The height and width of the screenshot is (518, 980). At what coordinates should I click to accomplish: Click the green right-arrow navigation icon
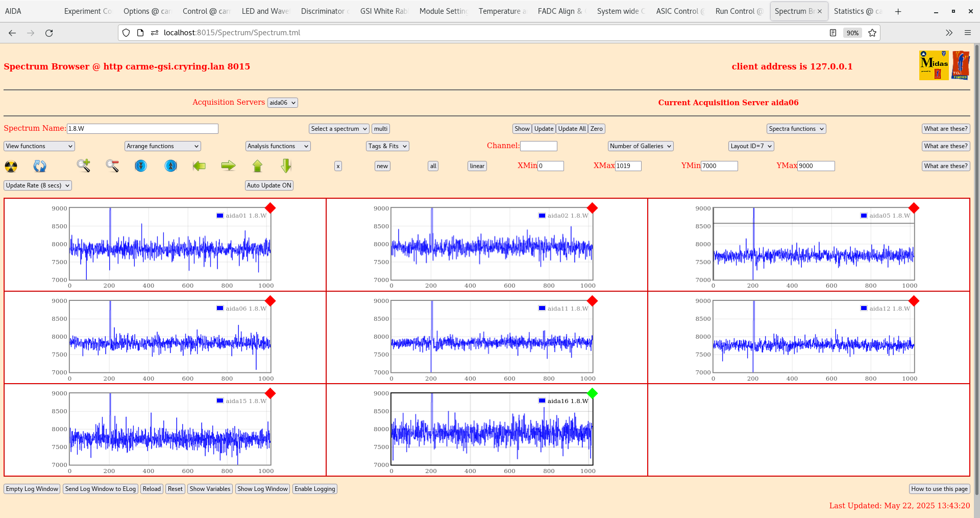(x=228, y=166)
